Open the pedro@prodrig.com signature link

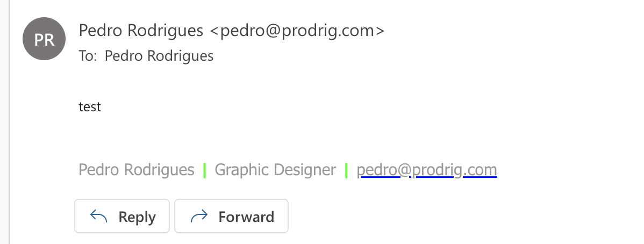click(x=426, y=170)
